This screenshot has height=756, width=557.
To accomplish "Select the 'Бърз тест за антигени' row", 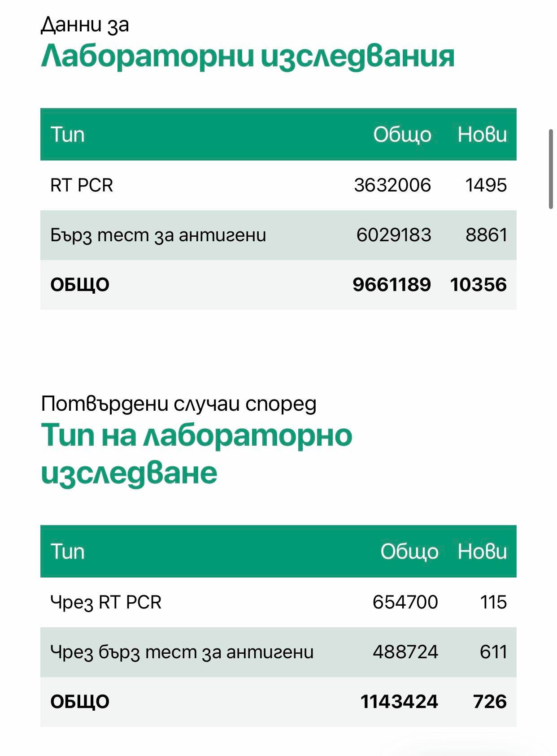I will click(x=278, y=235).
